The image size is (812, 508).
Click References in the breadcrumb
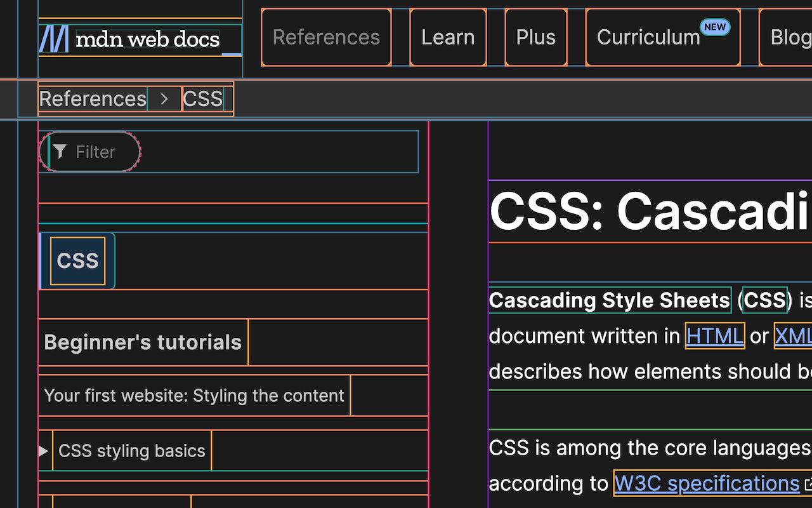coord(92,99)
